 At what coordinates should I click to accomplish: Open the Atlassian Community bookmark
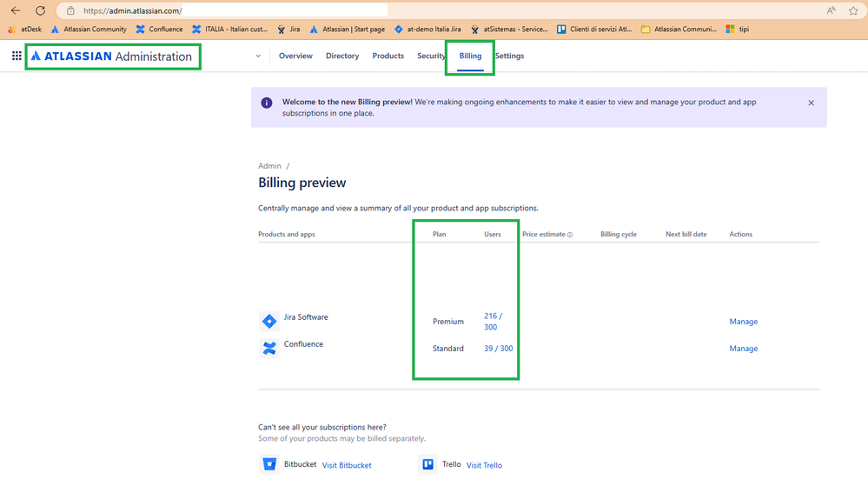coord(89,29)
